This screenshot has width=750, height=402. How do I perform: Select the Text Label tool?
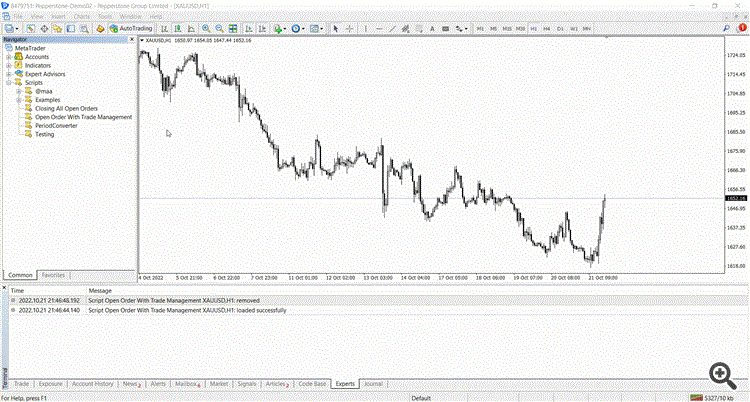[x=446, y=29]
